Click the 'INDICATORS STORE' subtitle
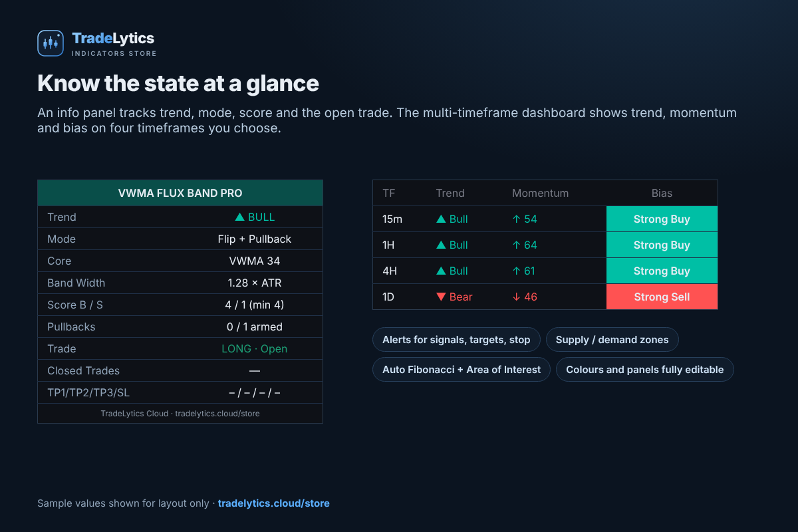 point(114,53)
